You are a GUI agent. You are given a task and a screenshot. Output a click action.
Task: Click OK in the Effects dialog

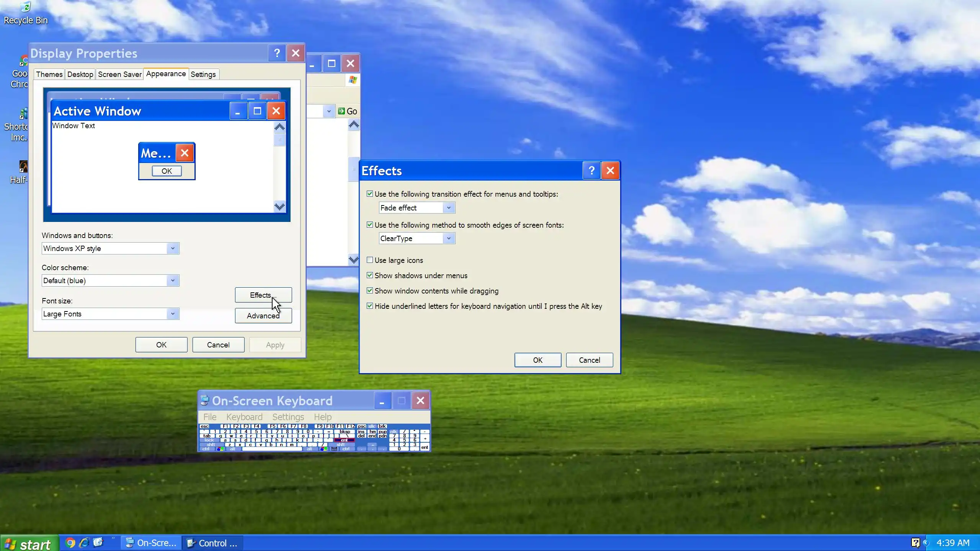coord(537,360)
